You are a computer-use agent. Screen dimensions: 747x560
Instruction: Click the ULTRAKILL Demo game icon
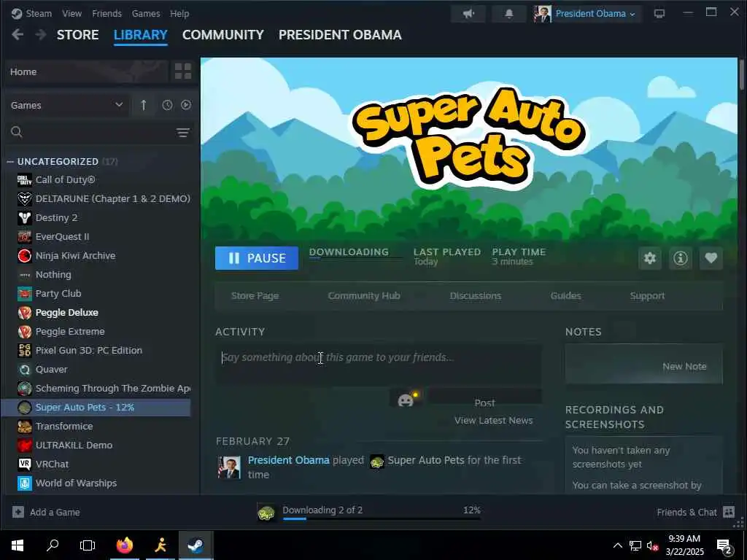[x=25, y=446]
